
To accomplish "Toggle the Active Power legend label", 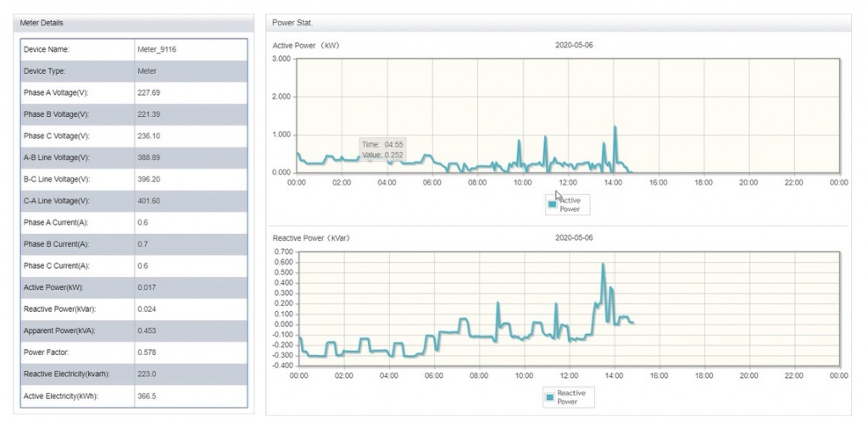I will [x=570, y=204].
